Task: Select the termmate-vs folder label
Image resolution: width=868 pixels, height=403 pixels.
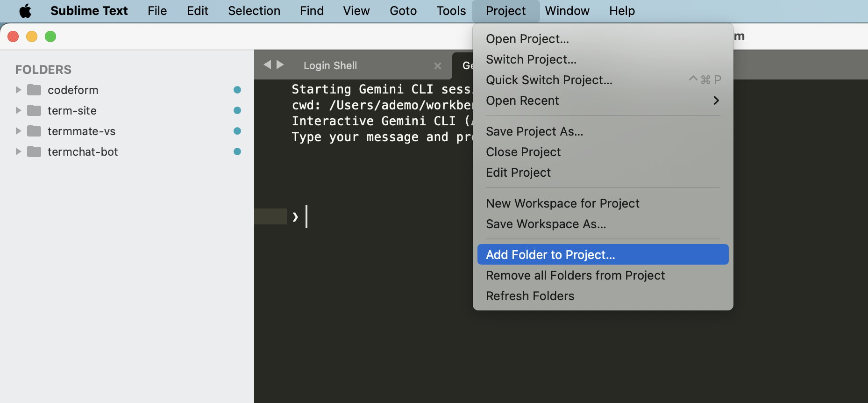Action: pos(81,131)
